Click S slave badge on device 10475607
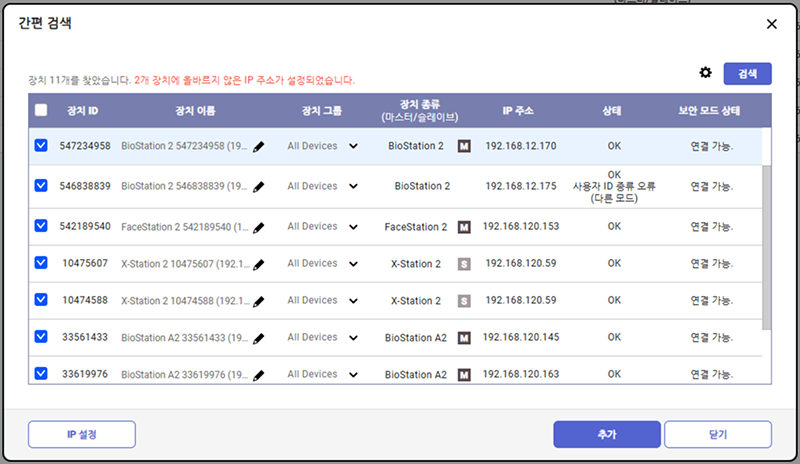The image size is (800, 464). click(463, 264)
